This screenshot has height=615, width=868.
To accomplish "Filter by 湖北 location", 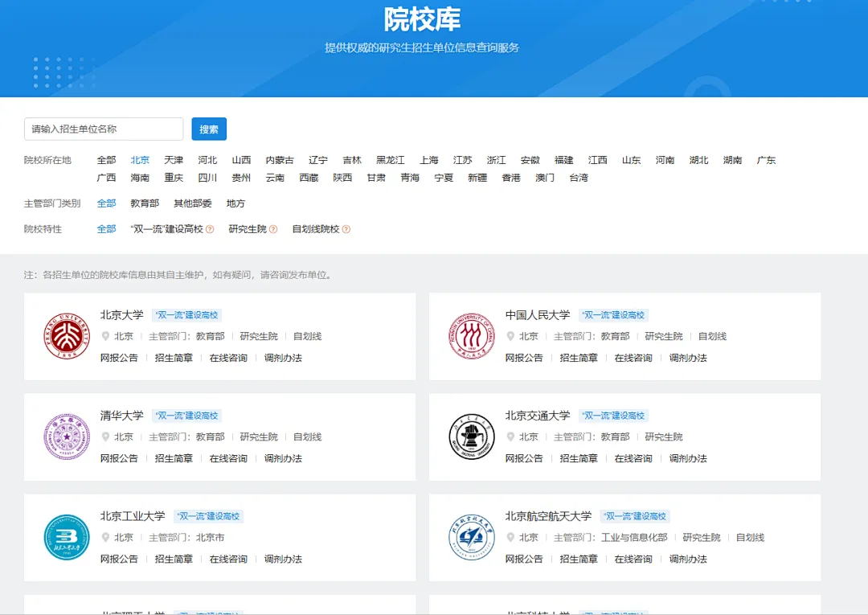I will tap(699, 160).
